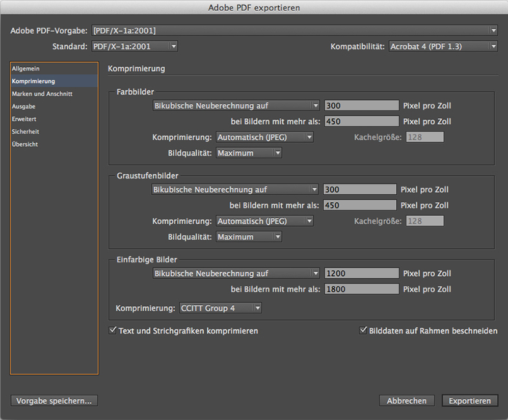Viewport: 508px width, 420px height.
Task: Open the Kompatibilität Acrobat 4 dropdown
Action: point(443,47)
